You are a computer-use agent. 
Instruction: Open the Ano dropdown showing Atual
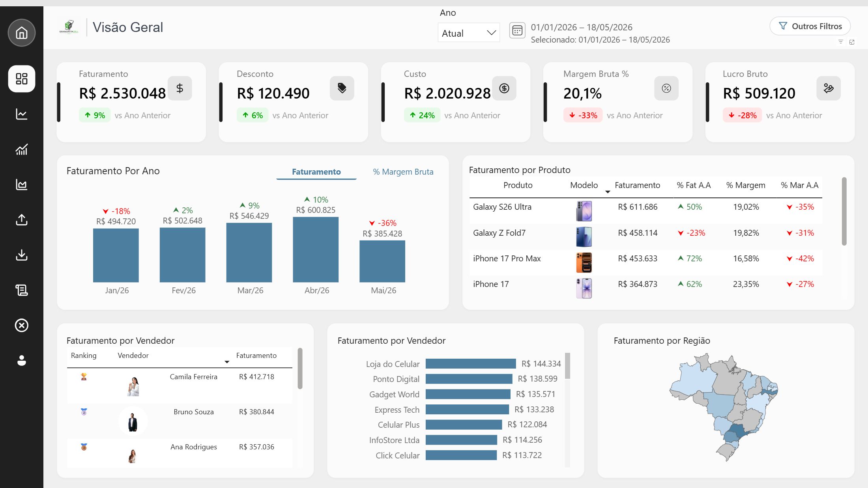click(469, 33)
